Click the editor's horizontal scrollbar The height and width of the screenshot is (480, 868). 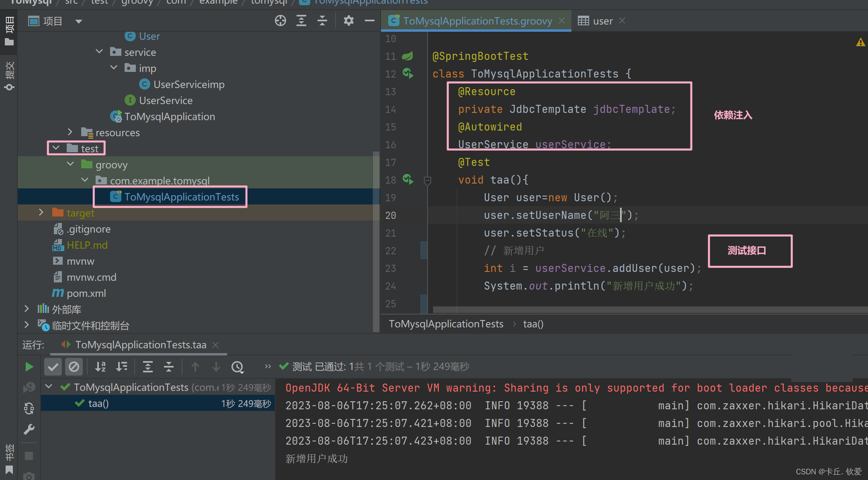[643, 310]
